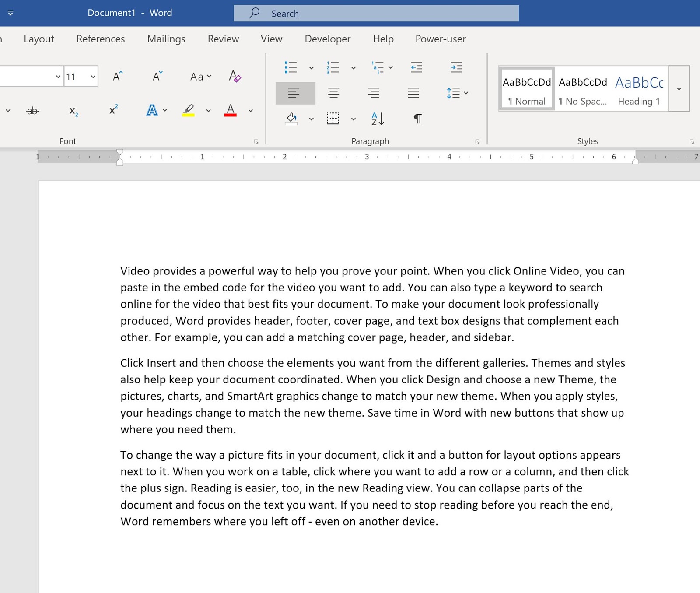Expand the line spacing options
This screenshot has height=593, width=700.
click(x=466, y=93)
